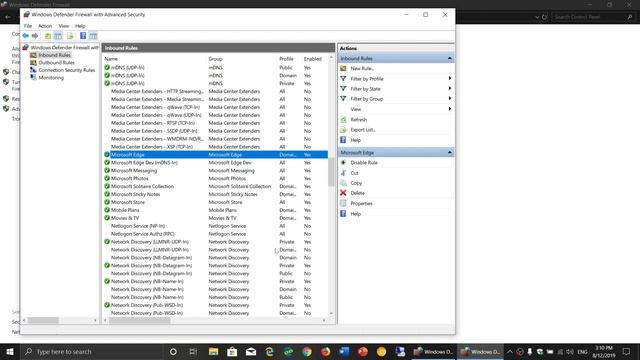The width and height of the screenshot is (640, 360).
Task: Open Firefox from the taskbar
Action: 326,351
